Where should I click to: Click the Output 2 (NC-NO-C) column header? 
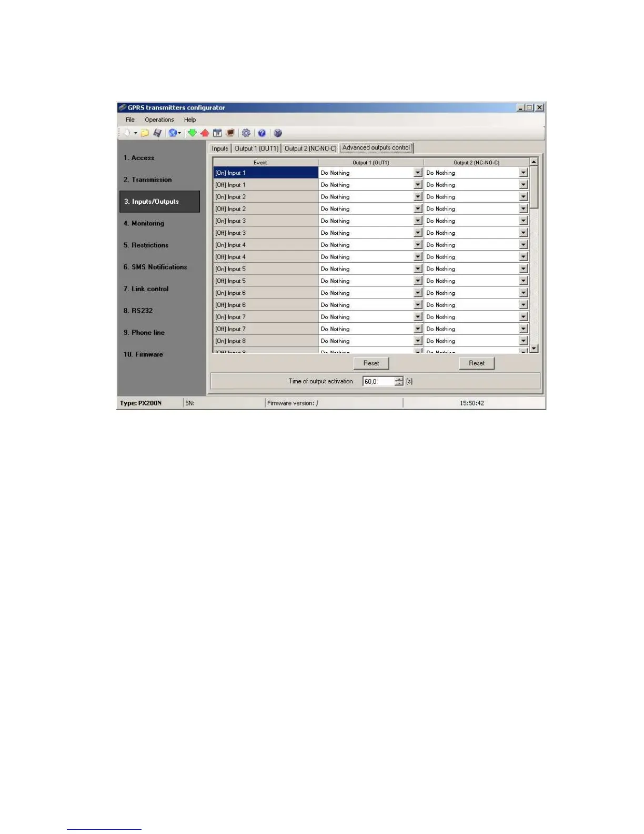pos(477,163)
